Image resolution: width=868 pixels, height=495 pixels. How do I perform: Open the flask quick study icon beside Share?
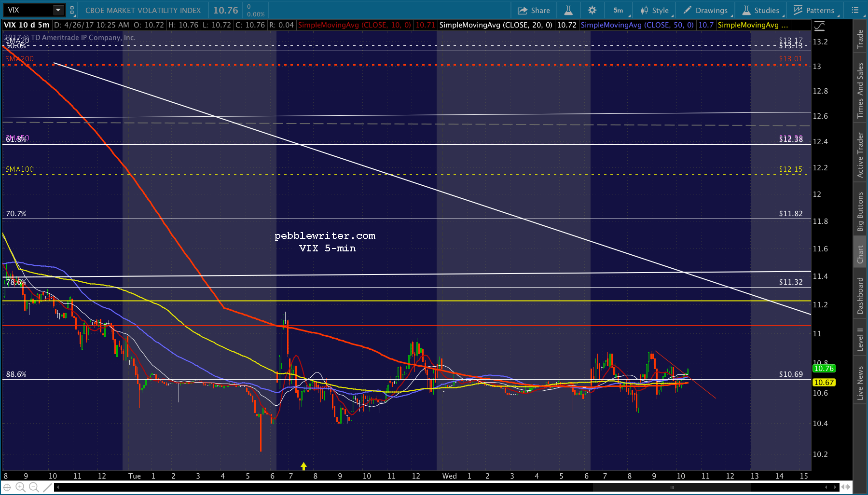[568, 10]
